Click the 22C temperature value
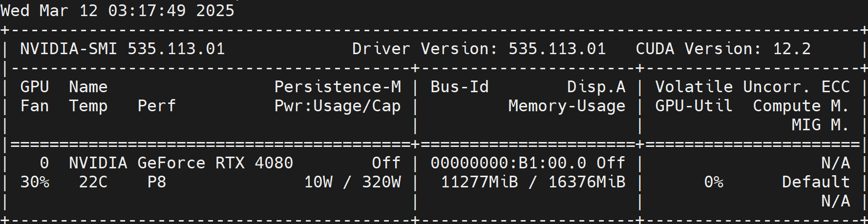This screenshot has width=868, height=224. coord(93,182)
